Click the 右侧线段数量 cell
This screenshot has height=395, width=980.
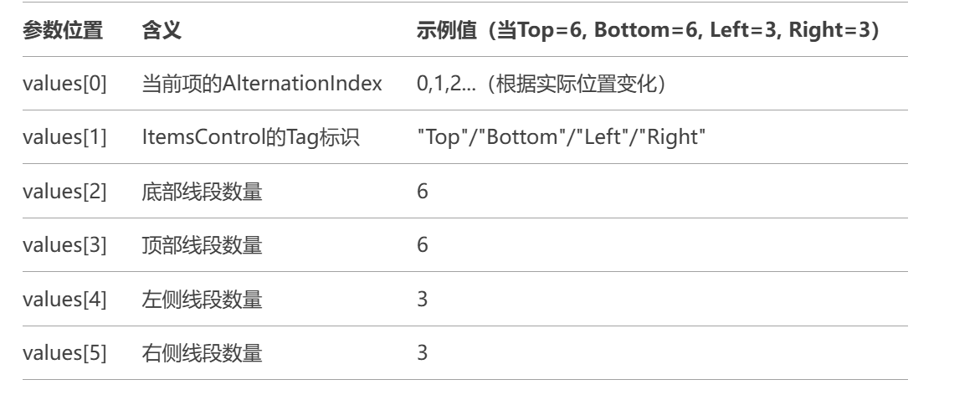(x=202, y=353)
